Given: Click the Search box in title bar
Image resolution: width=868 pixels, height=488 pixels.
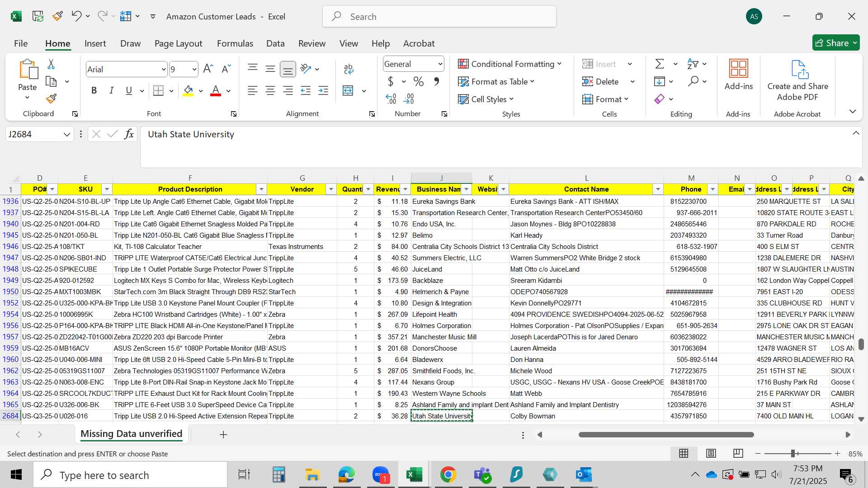Looking at the screenshot, I should coord(439,16).
